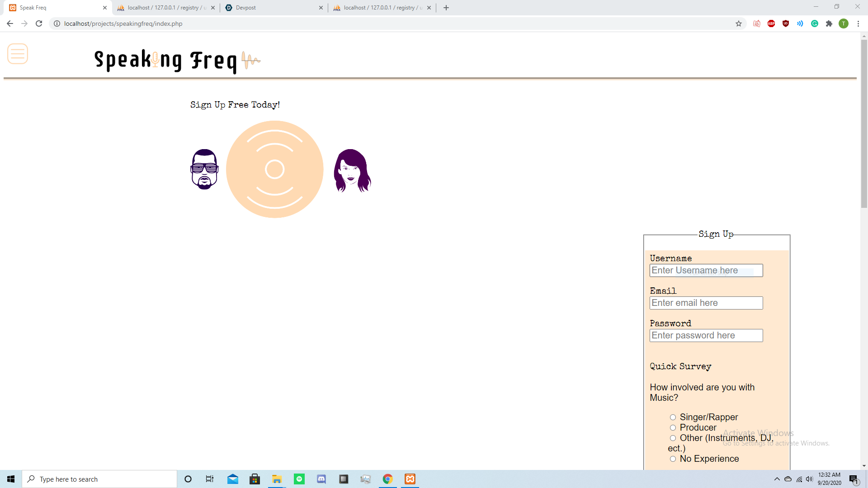Choose the No Experience radio option

(673, 459)
